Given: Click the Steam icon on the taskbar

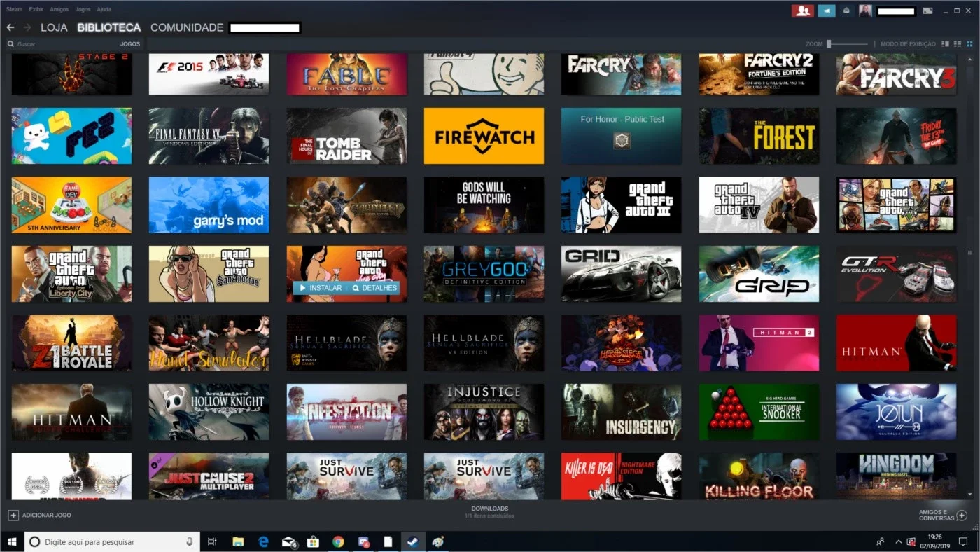Looking at the screenshot, I should [413, 541].
